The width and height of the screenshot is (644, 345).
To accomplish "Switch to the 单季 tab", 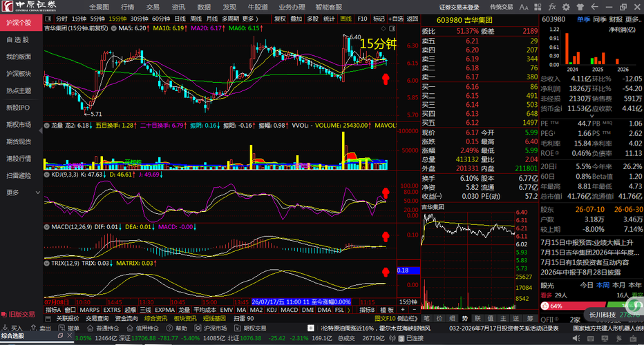I will [583, 19].
